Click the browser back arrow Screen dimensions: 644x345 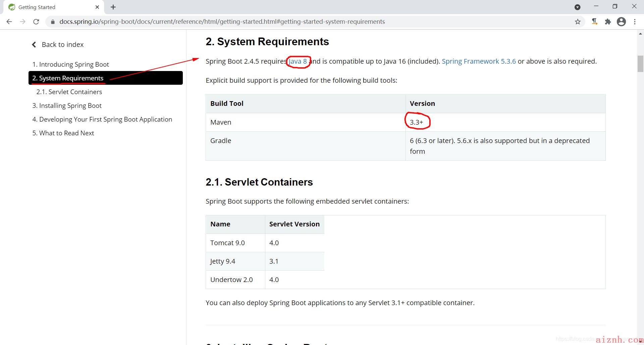[9, 22]
